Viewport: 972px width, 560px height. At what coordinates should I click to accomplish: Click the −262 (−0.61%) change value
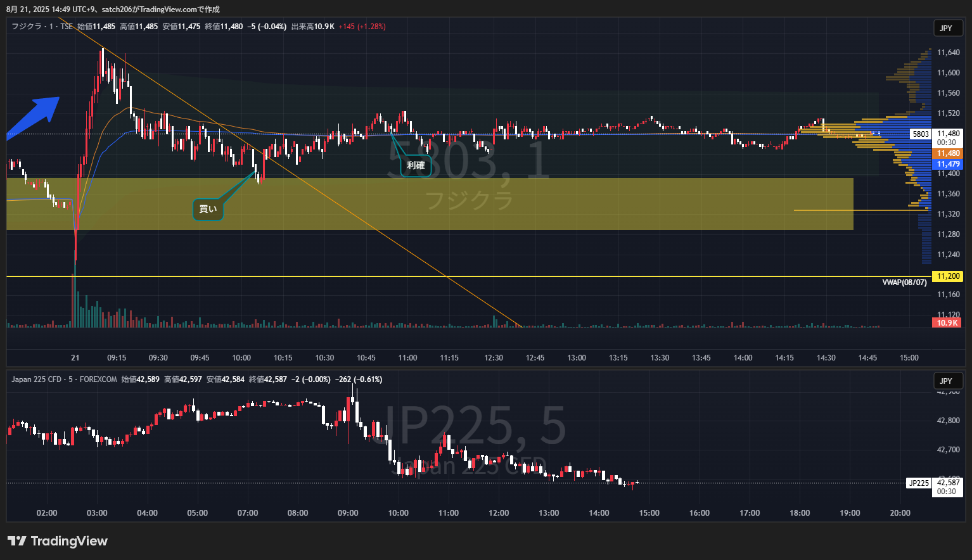coord(359,379)
